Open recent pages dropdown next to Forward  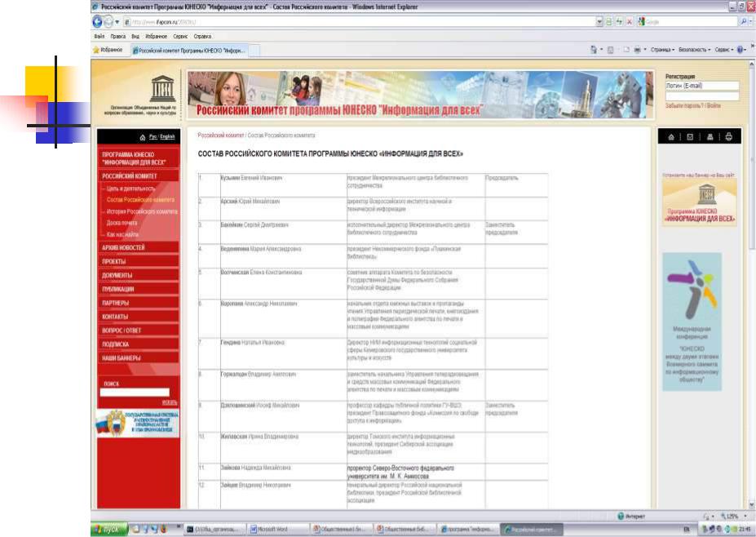click(x=117, y=22)
